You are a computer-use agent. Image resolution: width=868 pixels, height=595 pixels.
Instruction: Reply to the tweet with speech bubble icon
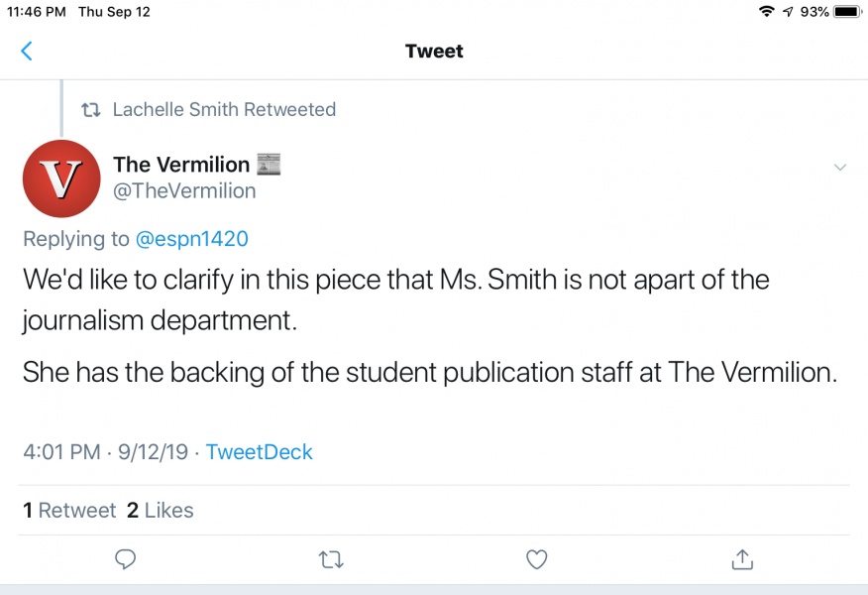point(125,560)
